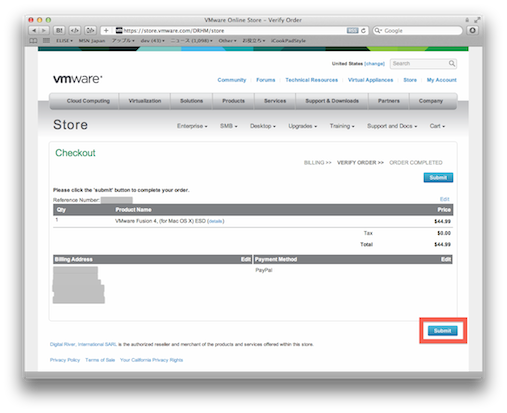Go forward using Safari's forward arrow
Screen dimensions: 507x413
(44, 30)
